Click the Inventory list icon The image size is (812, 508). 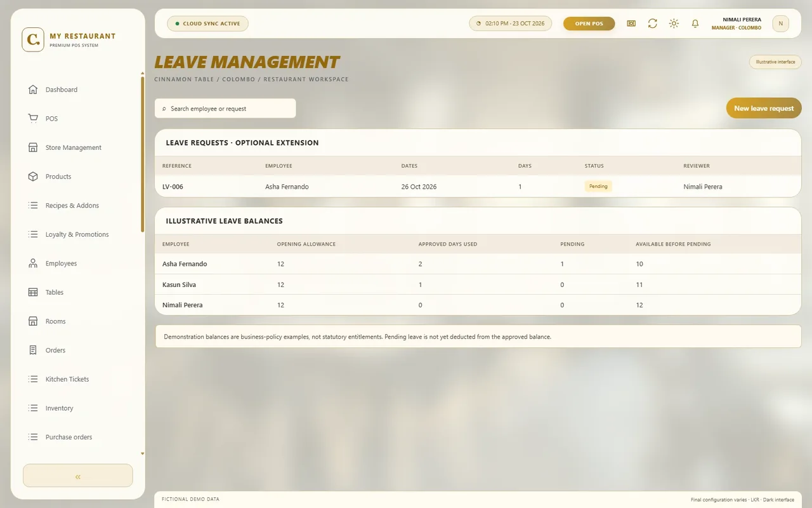point(33,408)
